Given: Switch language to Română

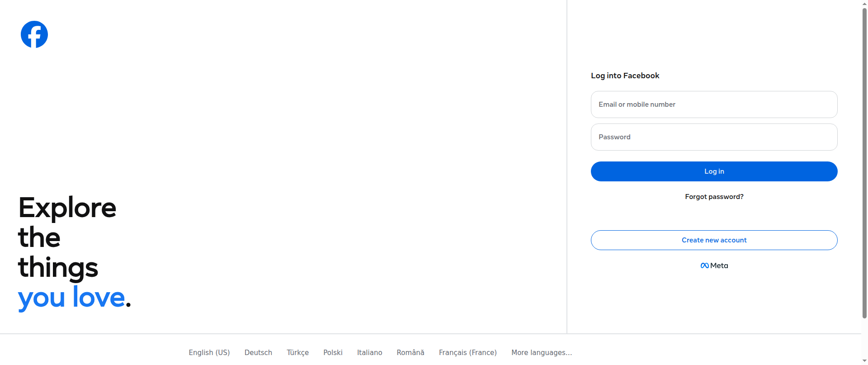Looking at the screenshot, I should point(410,352).
